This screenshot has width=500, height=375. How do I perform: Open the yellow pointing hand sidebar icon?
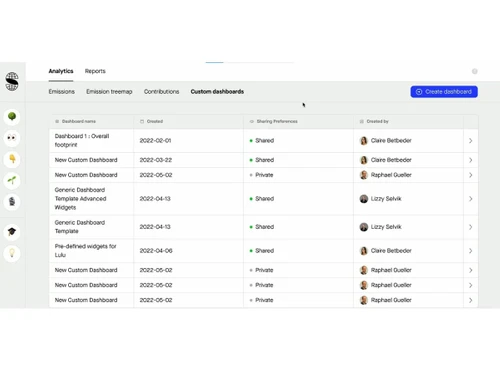(12, 159)
